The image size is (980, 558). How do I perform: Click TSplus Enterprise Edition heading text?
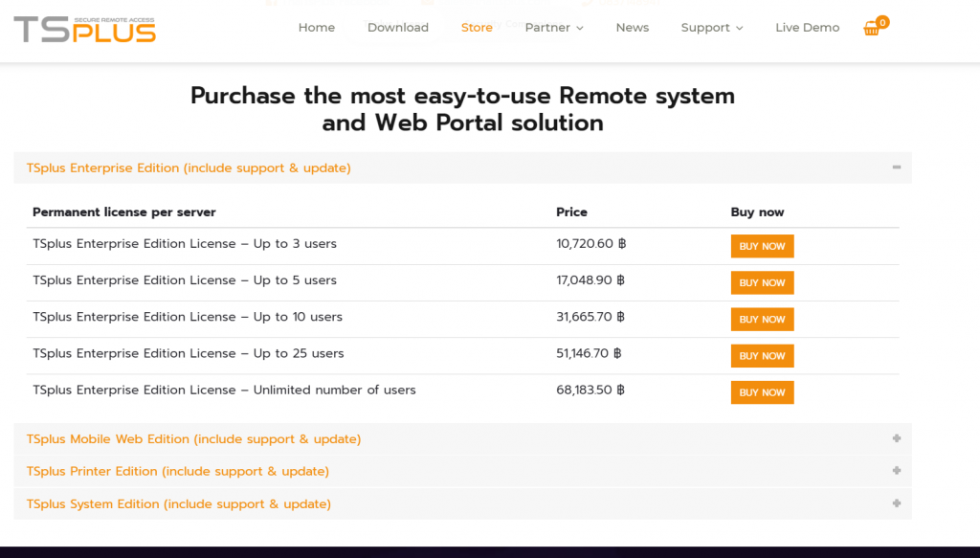coord(189,168)
